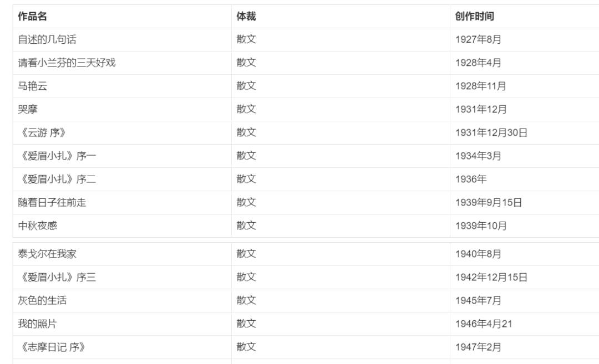Select the 随着日子往前走 title
The height and width of the screenshot is (364, 599).
[x=52, y=203]
